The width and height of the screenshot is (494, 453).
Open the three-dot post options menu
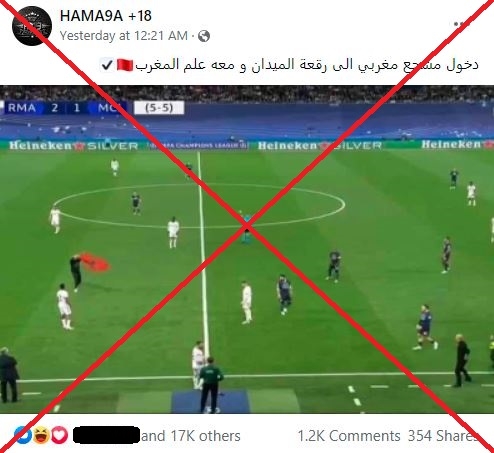pos(463,24)
